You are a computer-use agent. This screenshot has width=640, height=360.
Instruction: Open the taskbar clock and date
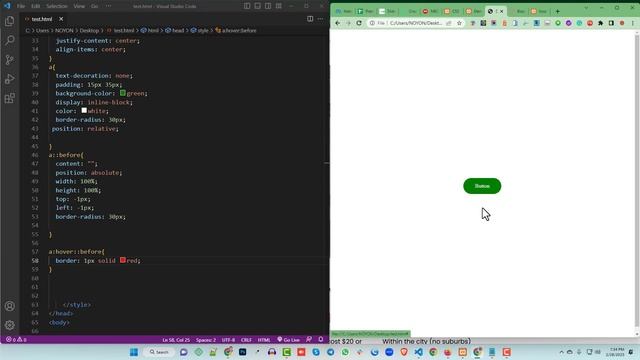616,352
